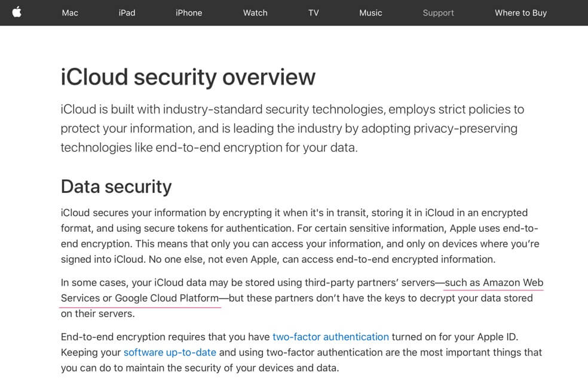Click the sentence 'on their servers.'
This screenshot has width=588, height=381.
(x=98, y=314)
